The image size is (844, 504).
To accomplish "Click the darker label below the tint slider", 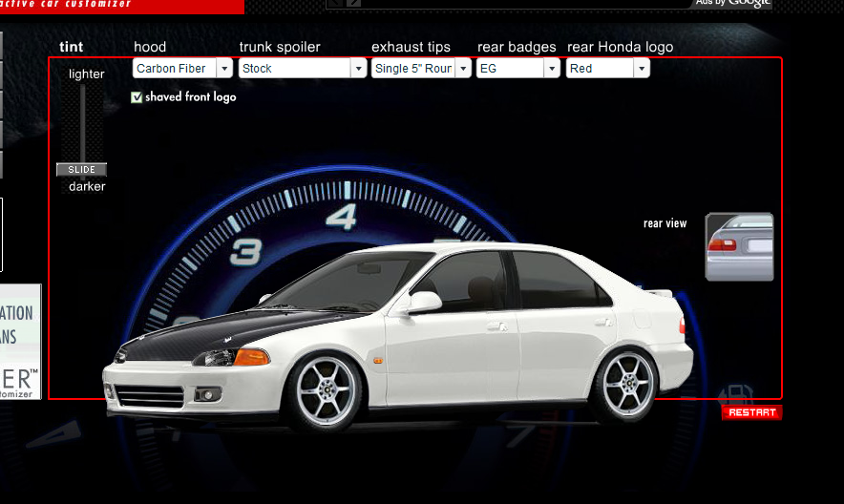I will click(87, 187).
